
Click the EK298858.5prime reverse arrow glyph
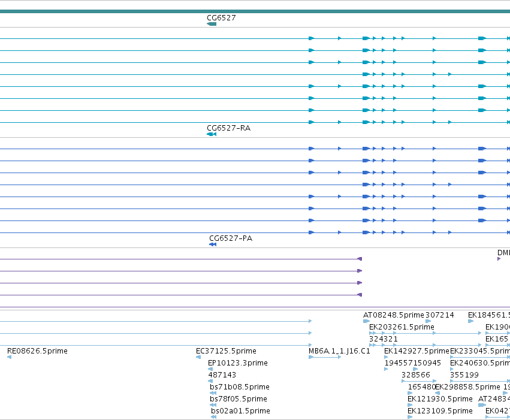tap(438, 394)
